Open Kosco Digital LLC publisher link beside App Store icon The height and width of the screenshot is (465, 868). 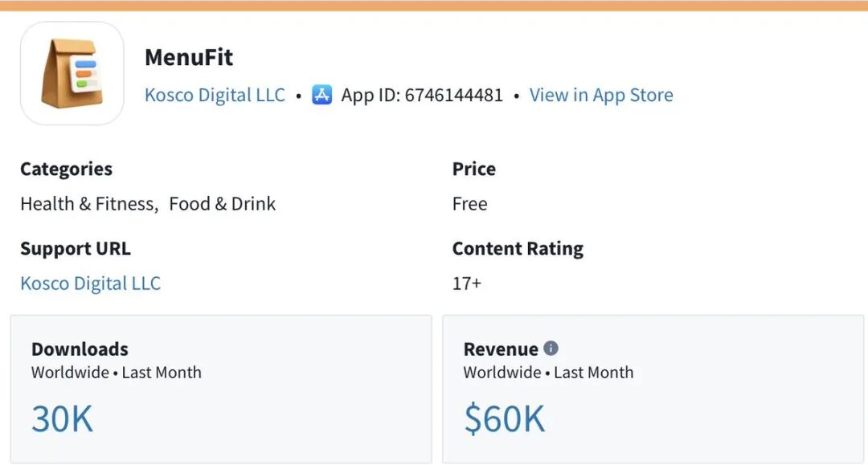tap(215, 95)
